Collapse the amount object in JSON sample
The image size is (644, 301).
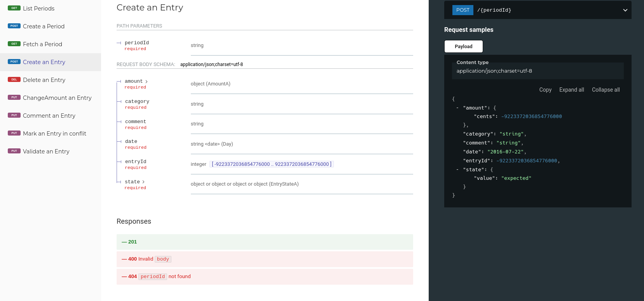(457, 108)
